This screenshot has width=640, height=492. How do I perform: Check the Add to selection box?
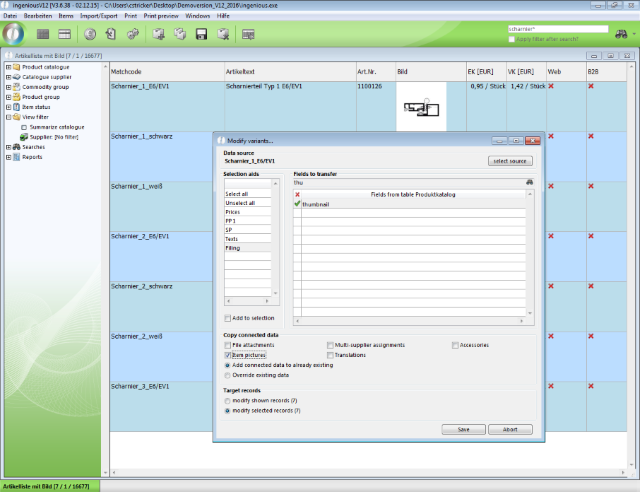tap(227, 318)
